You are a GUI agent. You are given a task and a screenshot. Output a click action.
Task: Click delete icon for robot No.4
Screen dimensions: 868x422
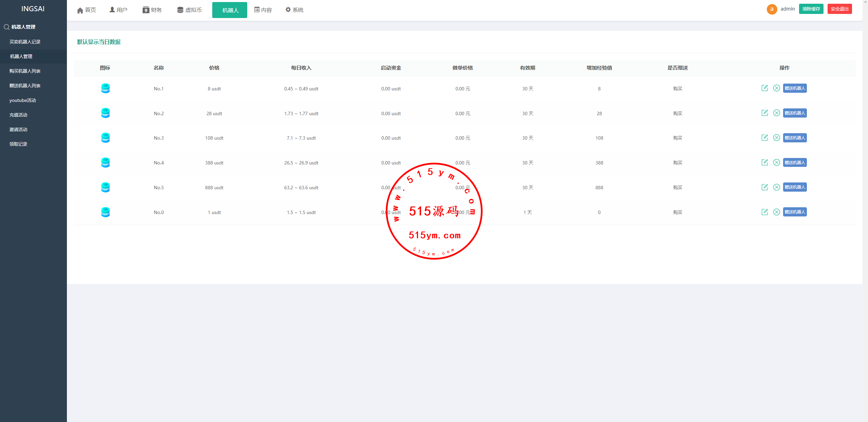pyautogui.click(x=776, y=162)
